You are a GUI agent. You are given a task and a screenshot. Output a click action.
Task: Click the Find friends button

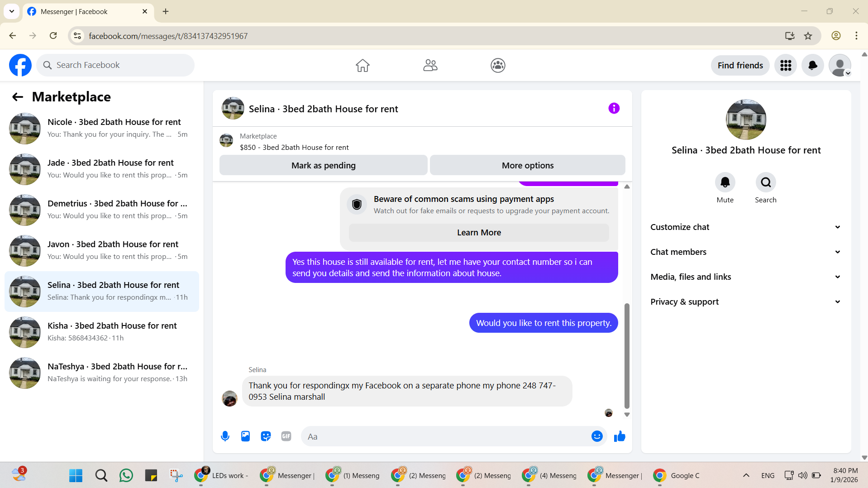(x=740, y=66)
